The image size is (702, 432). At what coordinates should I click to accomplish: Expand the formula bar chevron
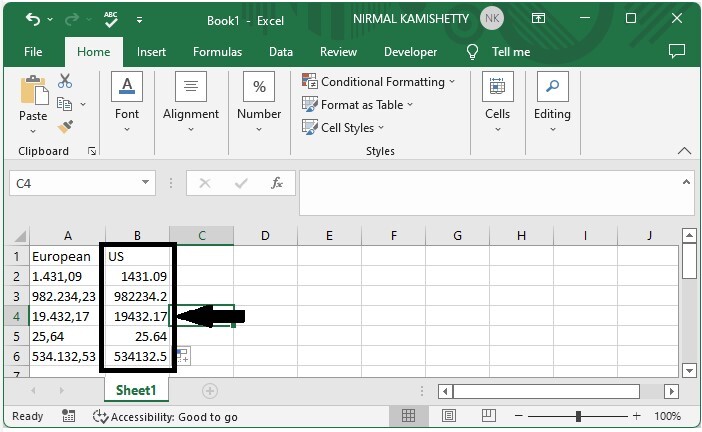[686, 182]
